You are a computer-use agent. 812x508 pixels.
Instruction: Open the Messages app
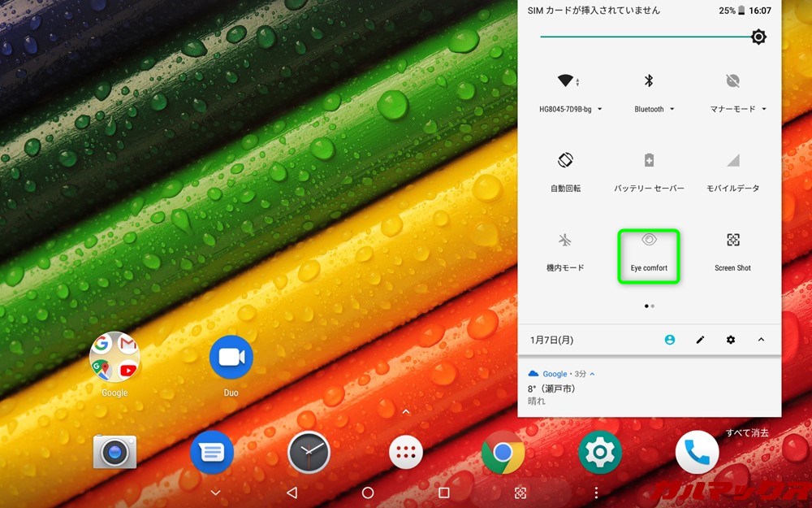(211, 452)
